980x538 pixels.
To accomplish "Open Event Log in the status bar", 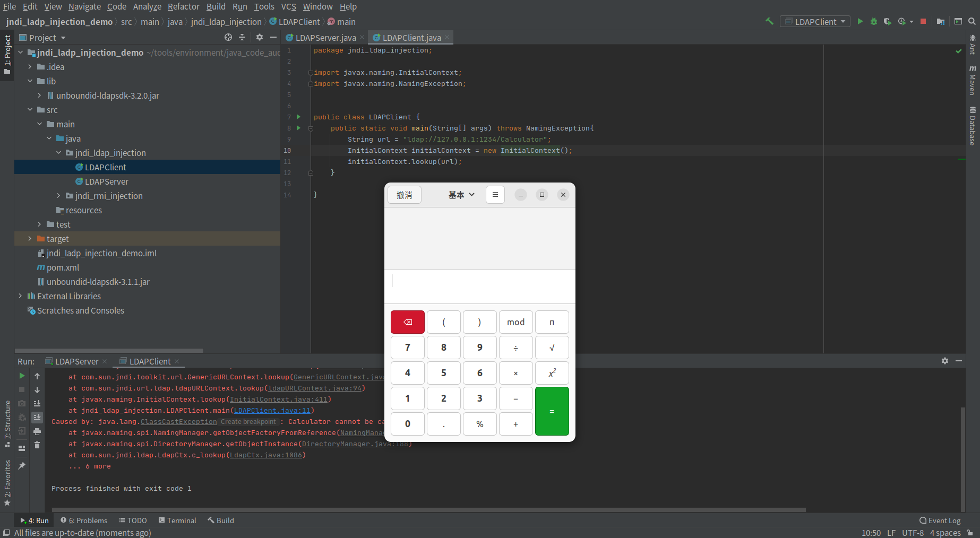I will tap(940, 520).
